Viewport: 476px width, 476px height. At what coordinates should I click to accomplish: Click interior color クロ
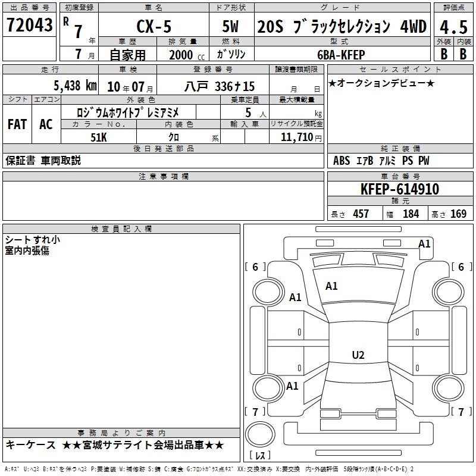tap(174, 137)
